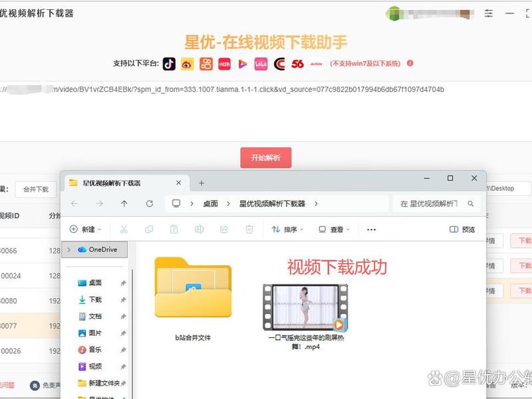Go back in File Explorer
Viewport: 532px width, 399px height.
coord(74,203)
